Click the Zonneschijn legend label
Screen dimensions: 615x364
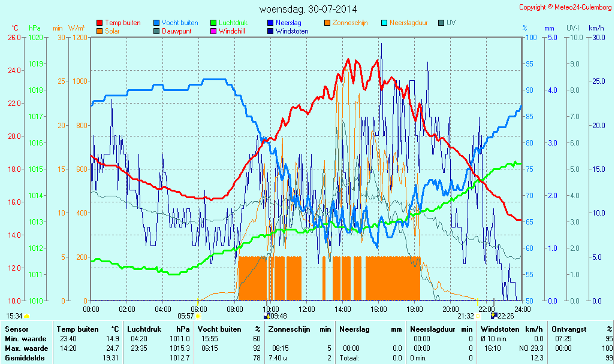click(349, 23)
